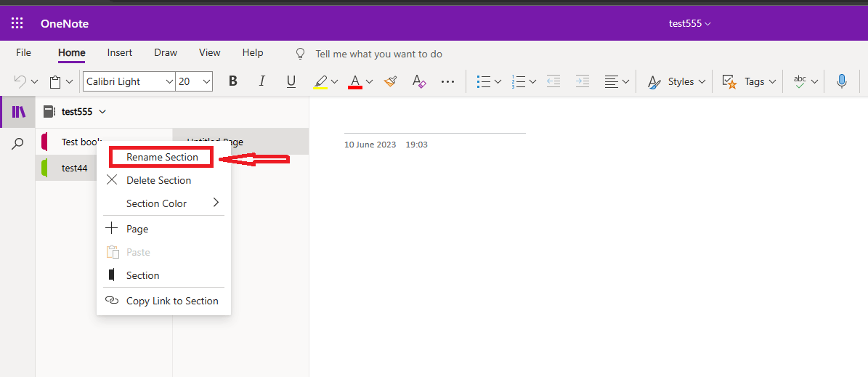Toggle the notebook navigation pane icon
The height and width of the screenshot is (377, 868).
18,112
